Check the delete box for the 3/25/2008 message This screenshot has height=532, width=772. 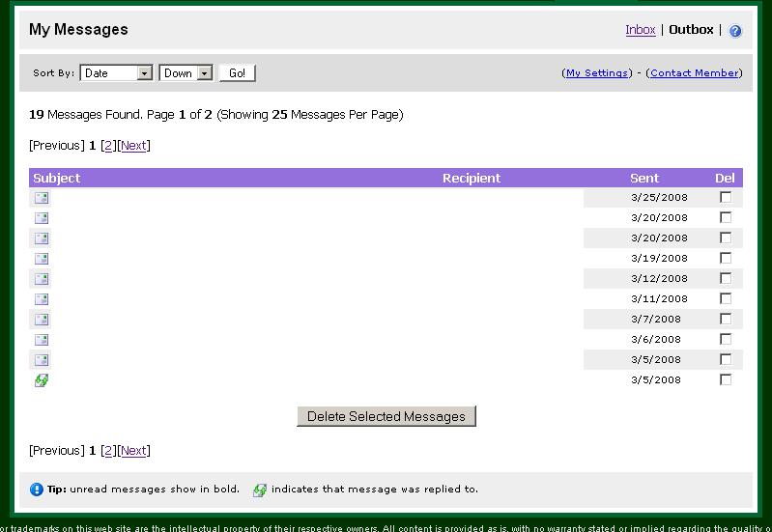(x=726, y=197)
